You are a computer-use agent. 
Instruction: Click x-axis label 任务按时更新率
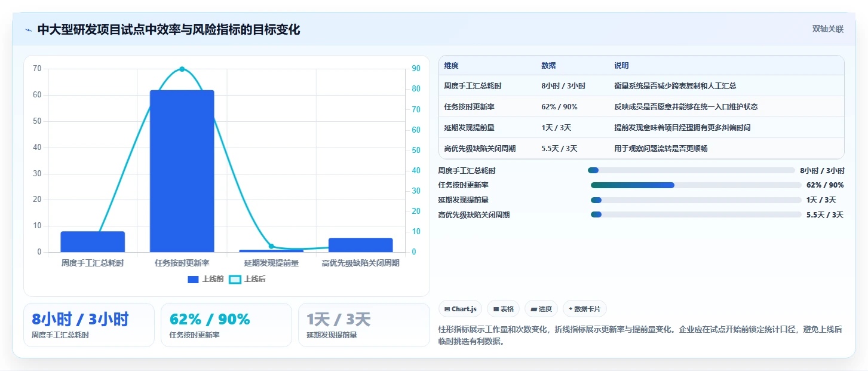[x=182, y=263]
